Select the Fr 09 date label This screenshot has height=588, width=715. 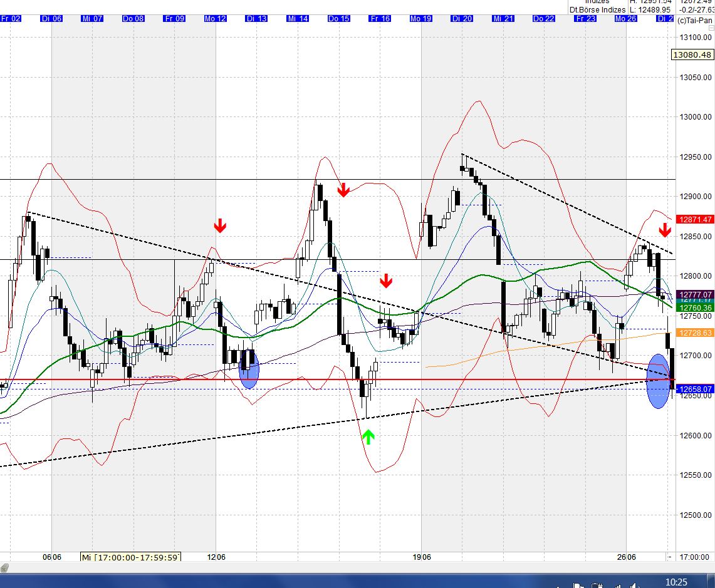(174, 19)
